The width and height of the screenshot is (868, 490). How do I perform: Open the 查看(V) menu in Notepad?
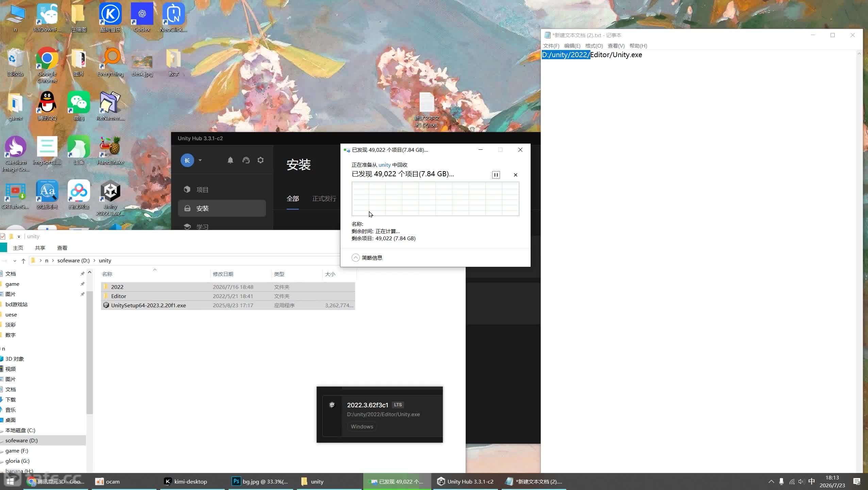tap(616, 46)
